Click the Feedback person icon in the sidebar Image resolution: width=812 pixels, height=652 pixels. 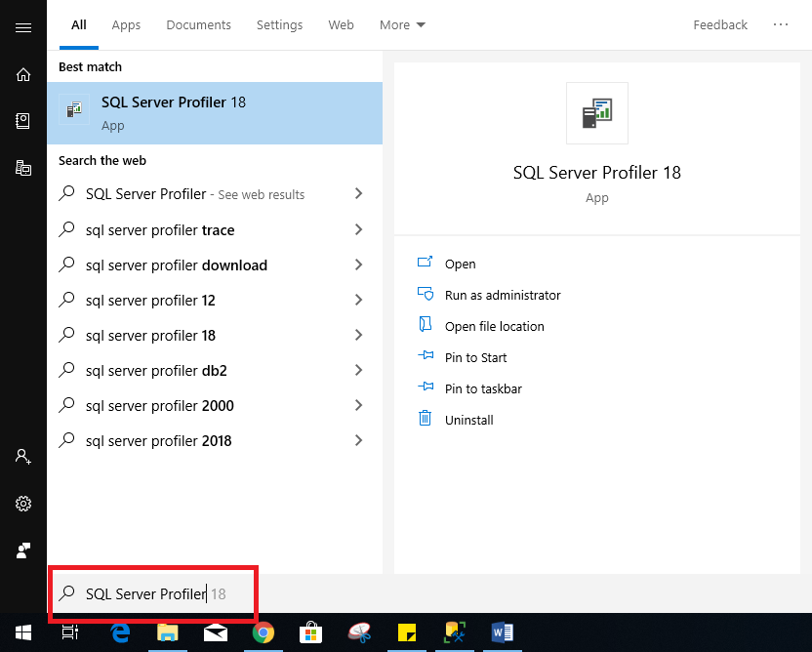coord(22,550)
